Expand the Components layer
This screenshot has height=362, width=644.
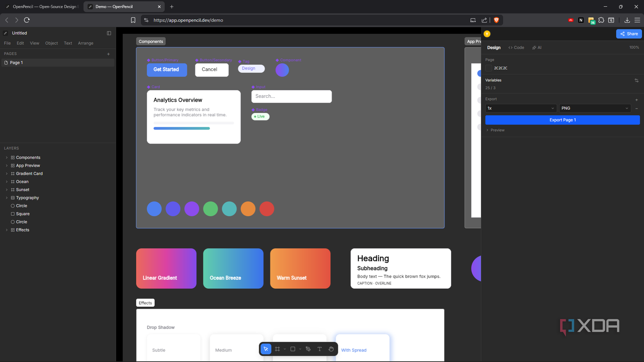[7, 158]
